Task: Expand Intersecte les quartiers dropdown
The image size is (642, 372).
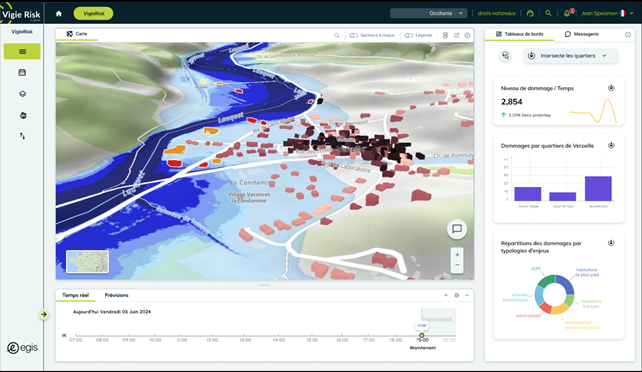Action: 571,56
